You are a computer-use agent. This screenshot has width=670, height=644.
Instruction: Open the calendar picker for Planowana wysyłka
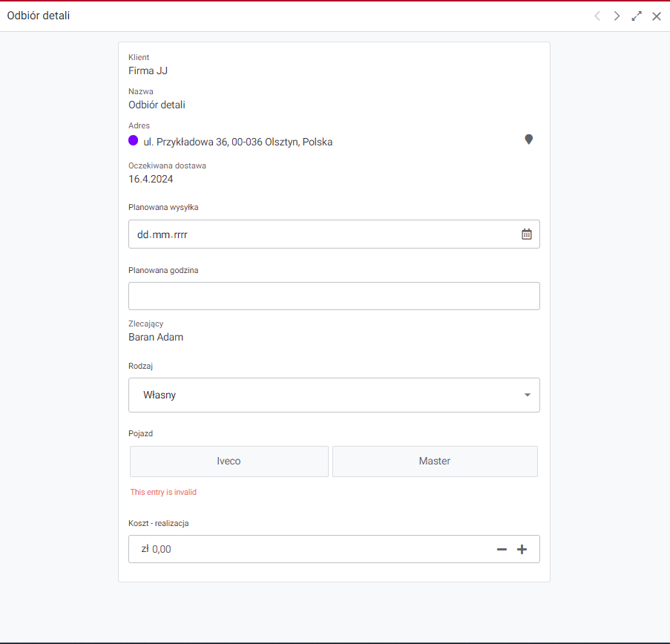point(527,234)
